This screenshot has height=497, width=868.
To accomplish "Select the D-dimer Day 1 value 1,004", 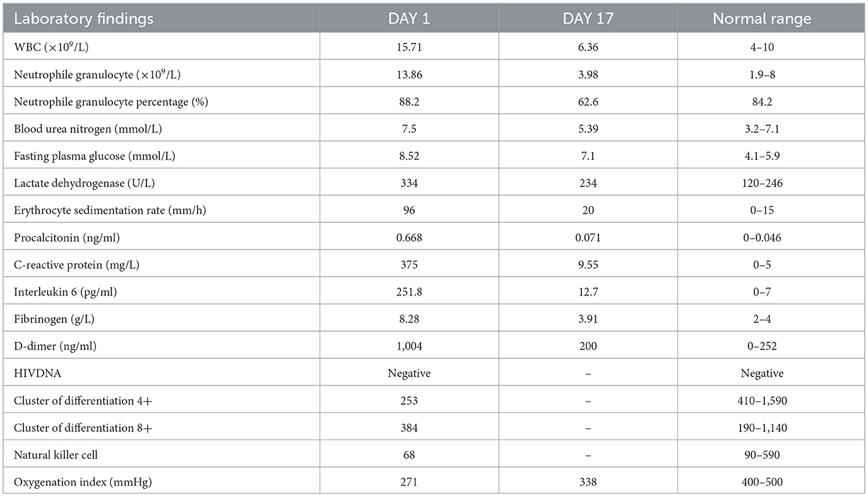I will [409, 346].
